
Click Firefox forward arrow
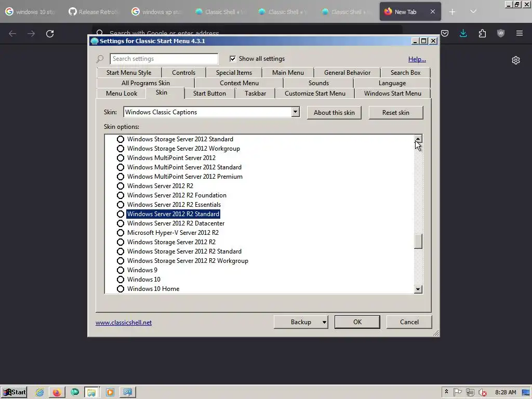pos(31,34)
